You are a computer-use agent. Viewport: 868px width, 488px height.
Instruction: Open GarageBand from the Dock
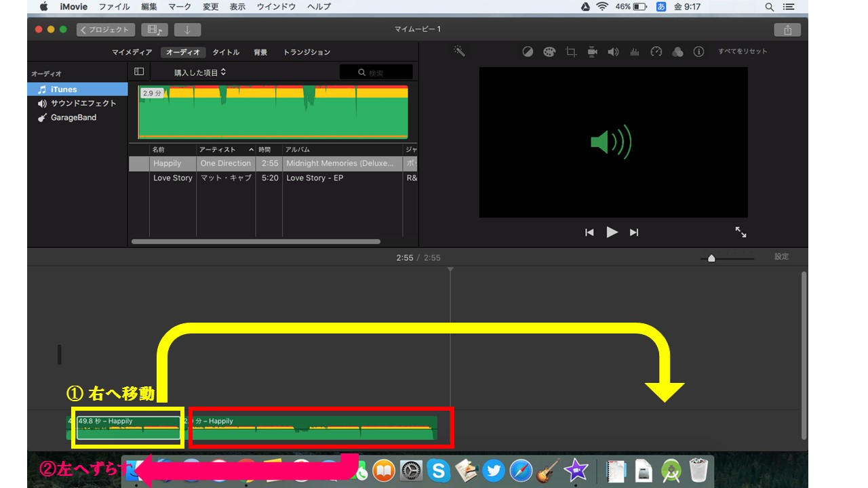point(549,470)
